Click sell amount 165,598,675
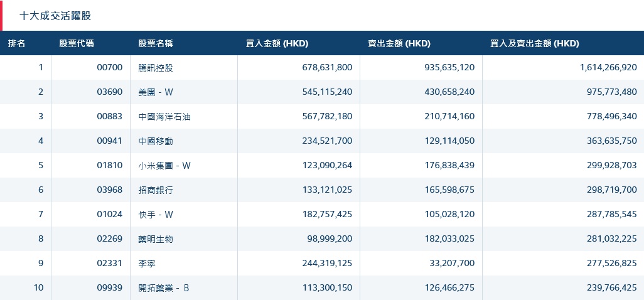This screenshot has height=300, width=644. point(449,190)
